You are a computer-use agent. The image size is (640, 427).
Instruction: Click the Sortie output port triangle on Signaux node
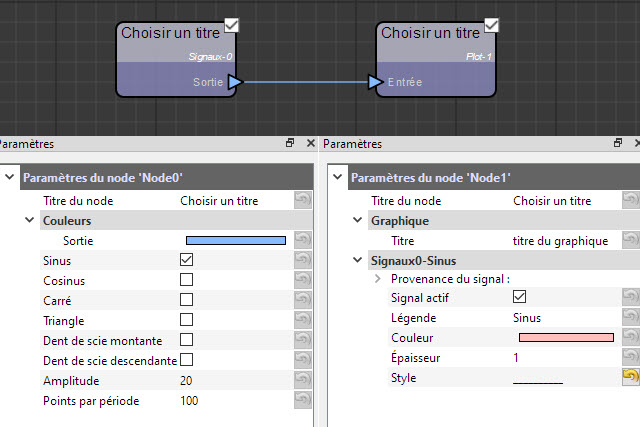(236, 82)
